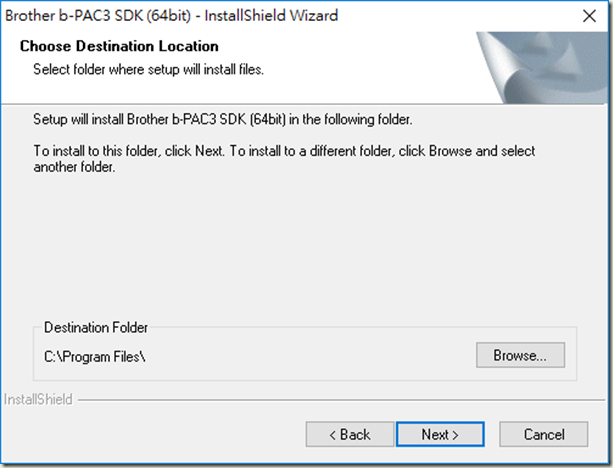Click the folded-page graphic in the header
613x468 pixels.
(543, 68)
